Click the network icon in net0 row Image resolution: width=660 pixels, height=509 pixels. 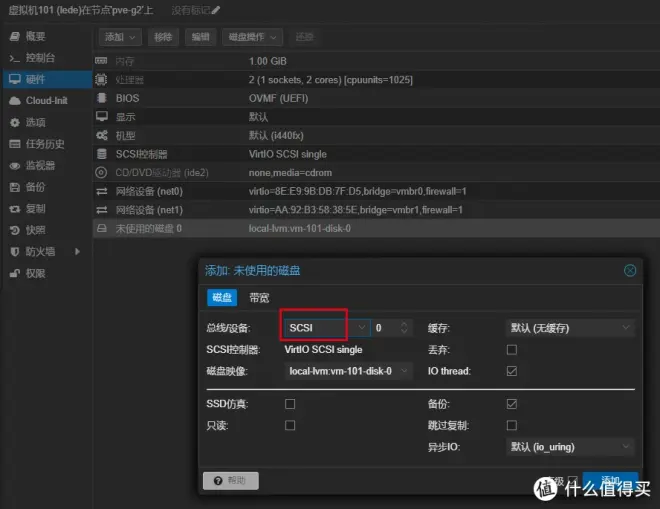coord(101,192)
